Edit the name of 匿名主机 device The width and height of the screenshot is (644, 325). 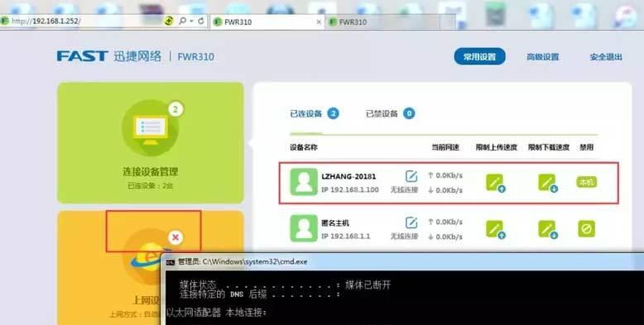411,222
